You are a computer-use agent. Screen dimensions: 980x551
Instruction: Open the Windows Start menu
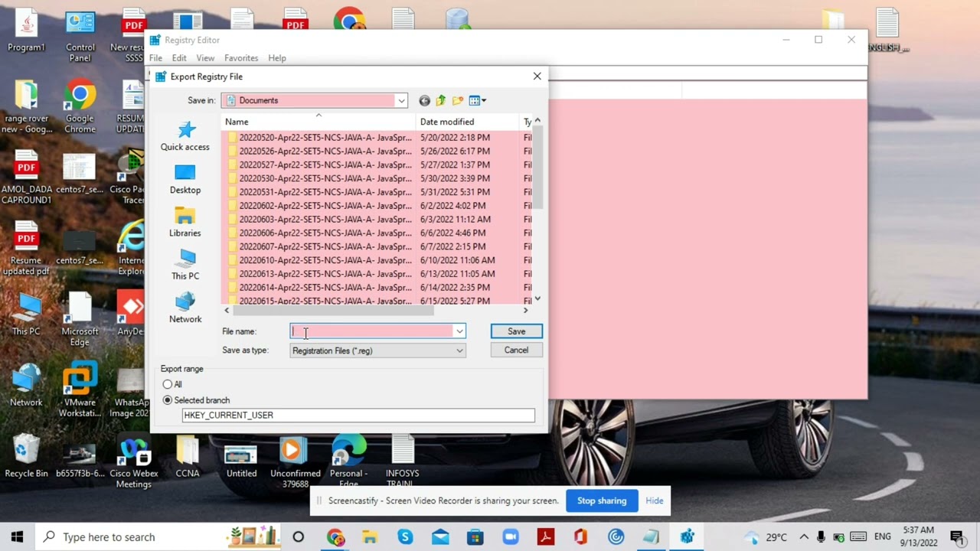(x=17, y=536)
